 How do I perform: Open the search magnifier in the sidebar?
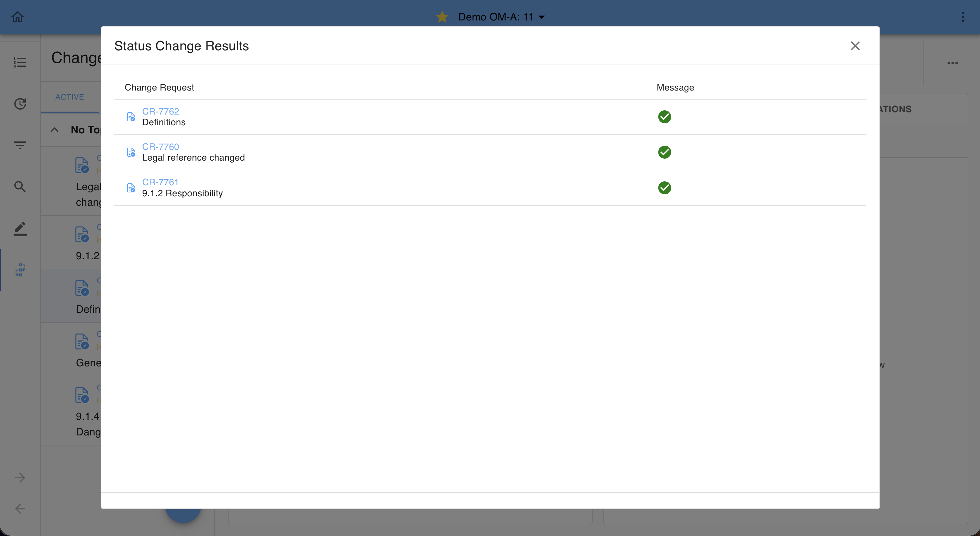tap(20, 187)
